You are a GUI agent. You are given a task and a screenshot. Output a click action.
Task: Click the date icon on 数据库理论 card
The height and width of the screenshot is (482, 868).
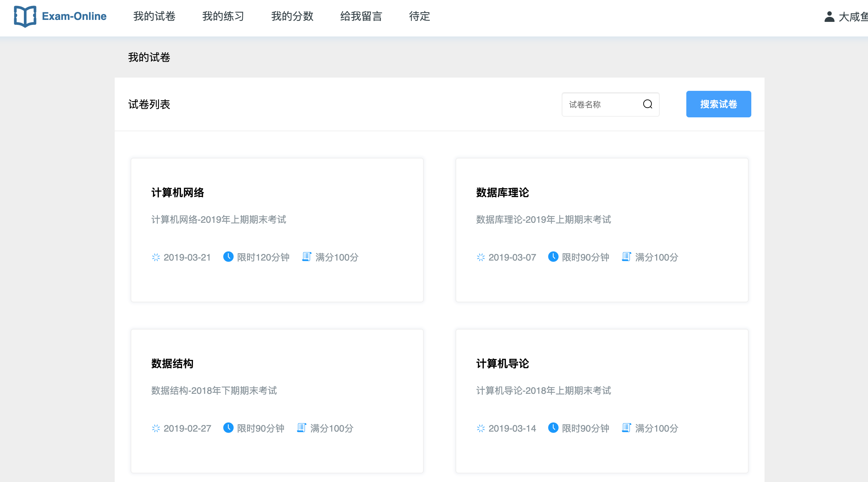(x=480, y=257)
